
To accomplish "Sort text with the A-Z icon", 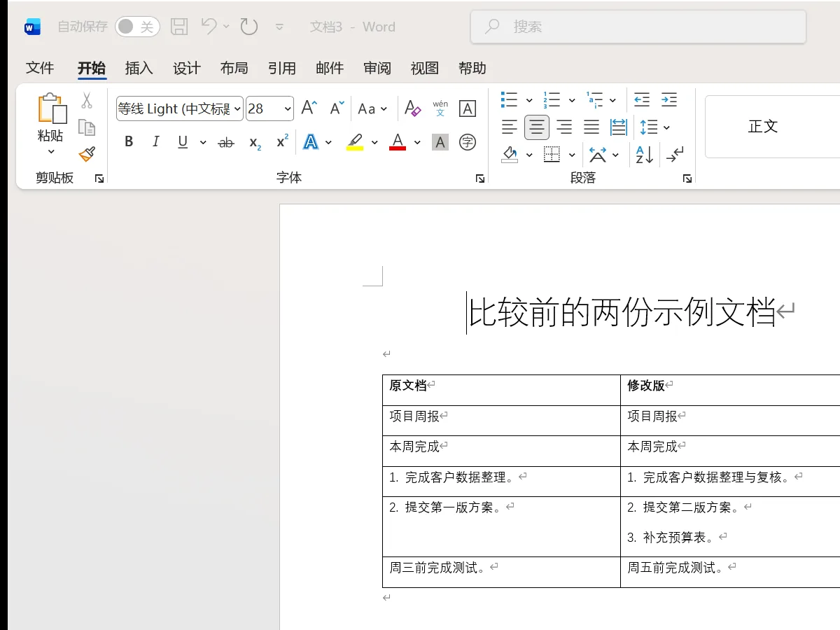I will (644, 155).
